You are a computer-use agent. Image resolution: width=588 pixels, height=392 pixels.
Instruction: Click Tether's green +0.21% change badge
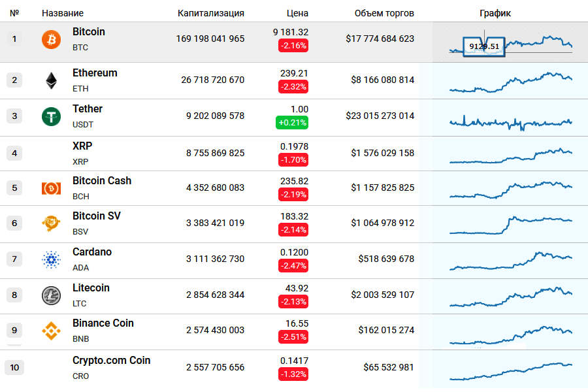[x=291, y=122]
